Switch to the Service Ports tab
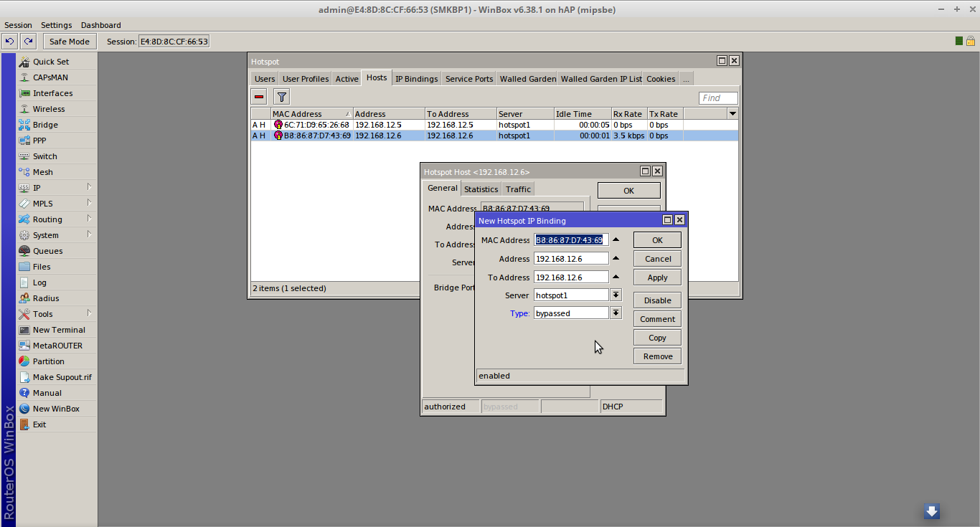The width and height of the screenshot is (980, 527). coord(469,79)
